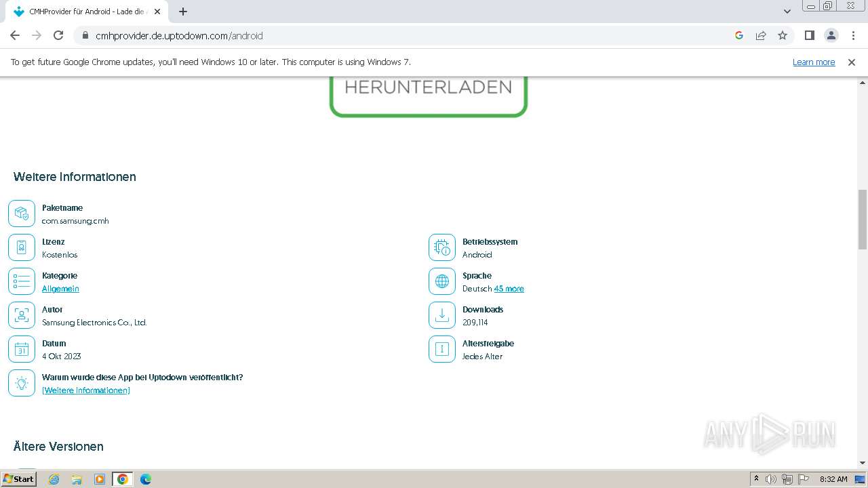Image resolution: width=868 pixels, height=488 pixels.
Task: Click the Google icon in address bar
Action: [x=739, y=35]
